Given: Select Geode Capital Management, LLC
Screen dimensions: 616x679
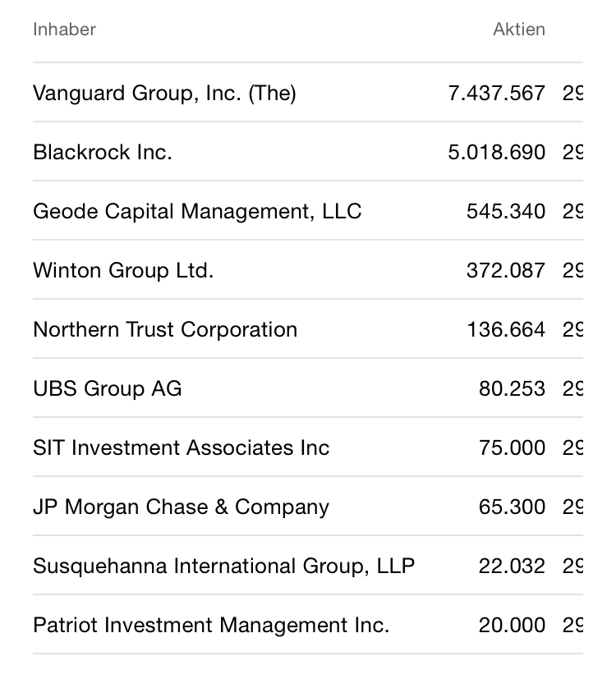Looking at the screenshot, I should point(197,211).
